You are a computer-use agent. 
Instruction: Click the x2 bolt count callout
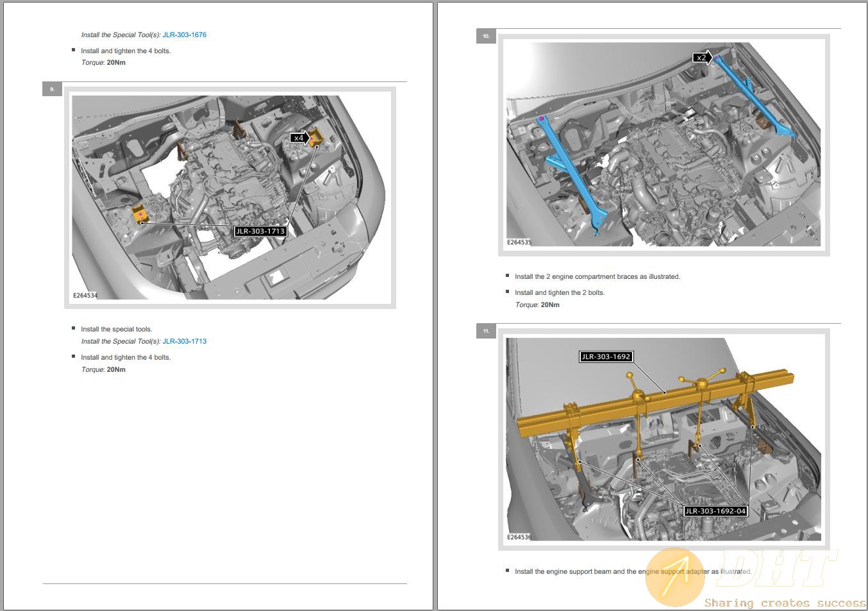pos(703,58)
